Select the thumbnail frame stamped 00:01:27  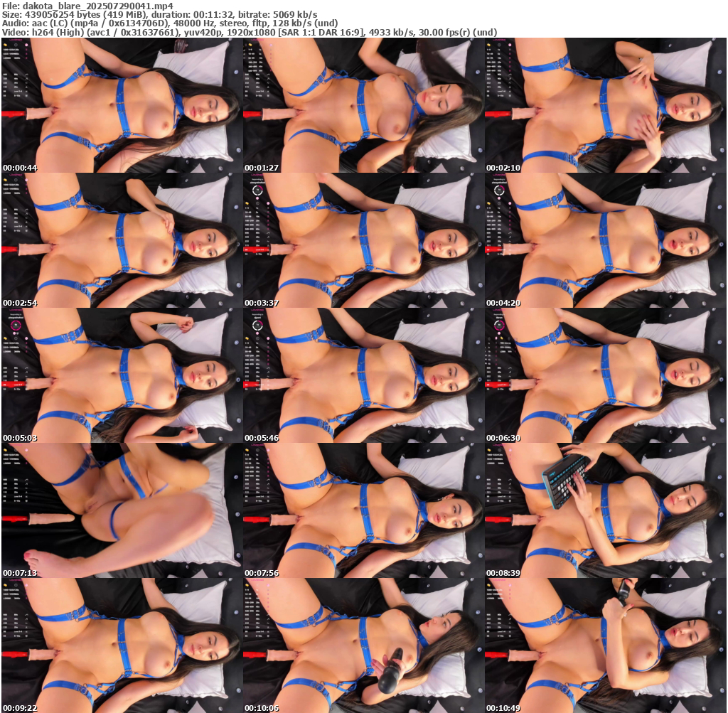point(363,105)
